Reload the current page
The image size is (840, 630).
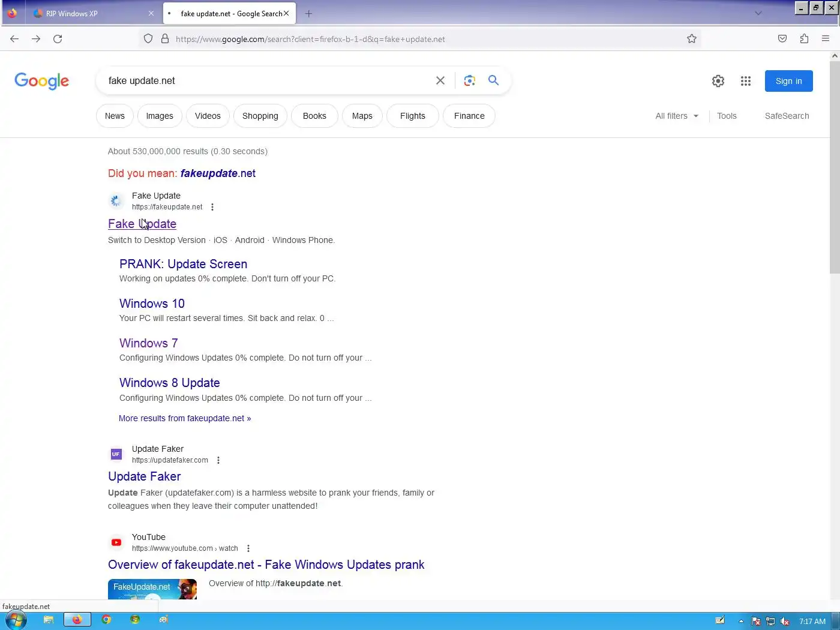58,39
